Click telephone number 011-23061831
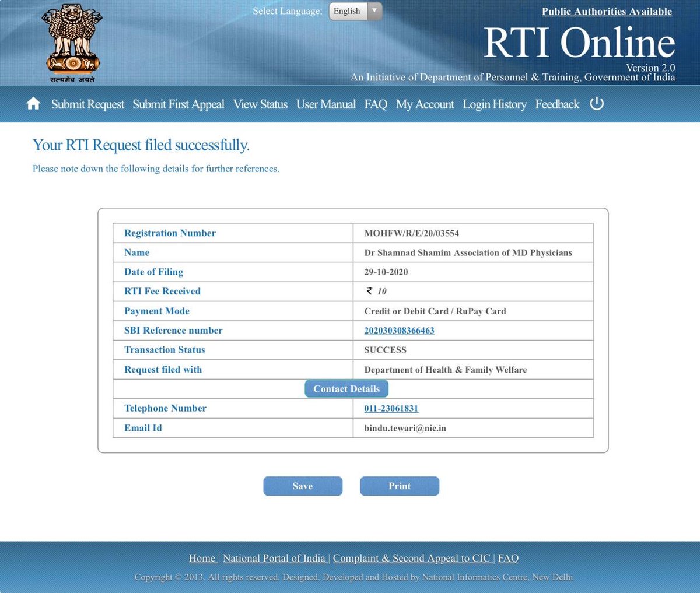The image size is (700, 593). tap(391, 409)
